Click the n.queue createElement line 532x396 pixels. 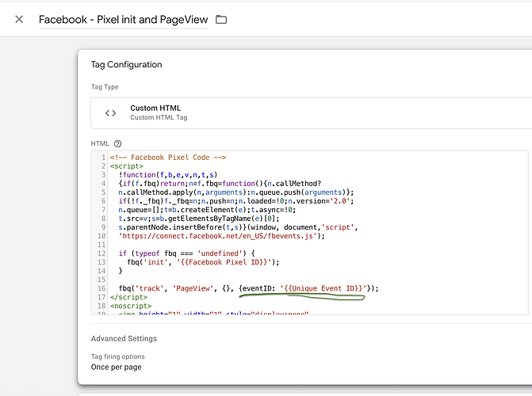tap(207, 210)
